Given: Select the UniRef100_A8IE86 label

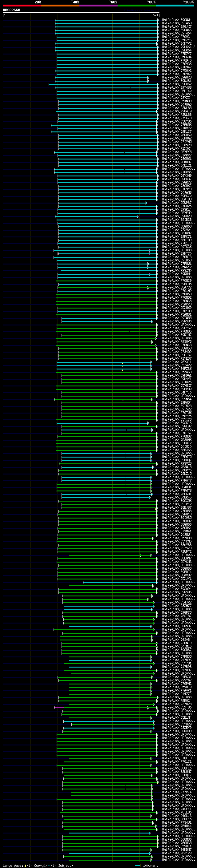Looking at the screenshot, I should [177, 812].
